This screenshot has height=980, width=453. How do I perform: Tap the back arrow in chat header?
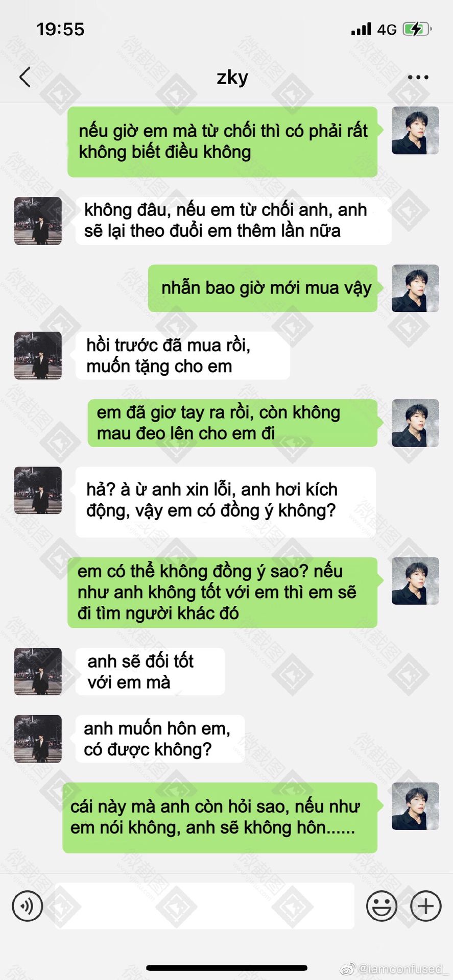pos(25,77)
